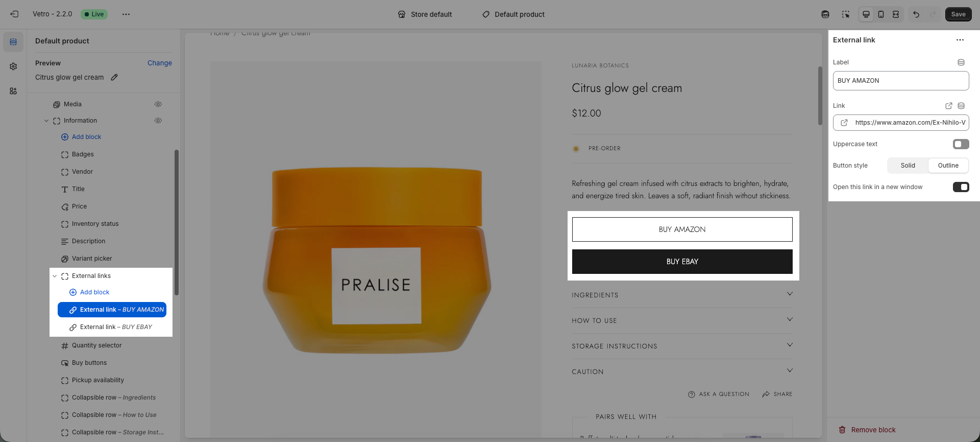Select External link BUY EBAY block
980x442 pixels.
click(x=116, y=327)
